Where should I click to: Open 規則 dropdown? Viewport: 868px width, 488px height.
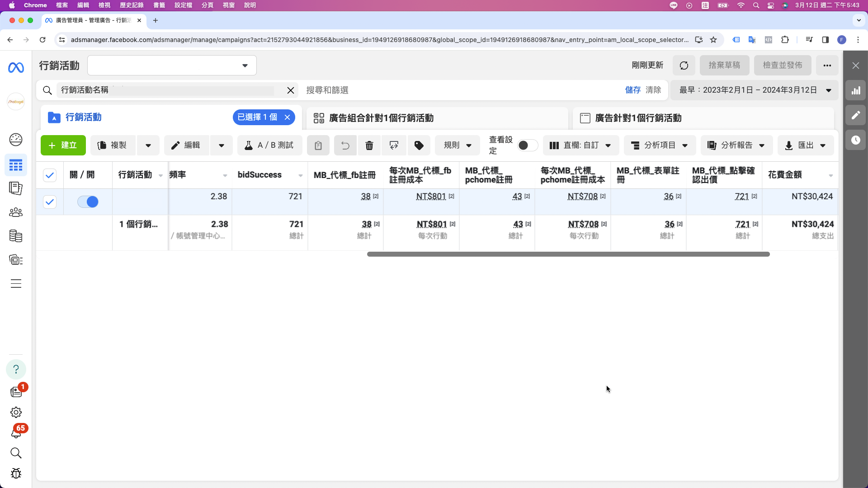(458, 145)
